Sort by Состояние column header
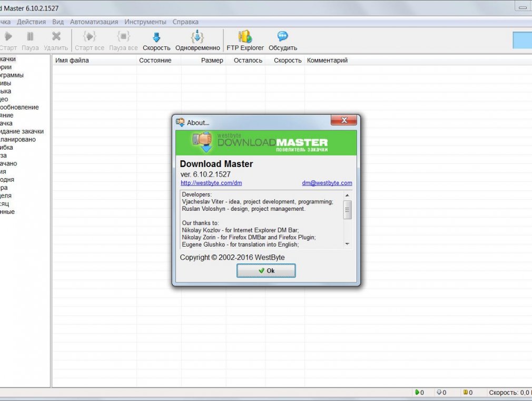Image resolution: width=532 pixels, height=401 pixels. pyautogui.click(x=159, y=61)
